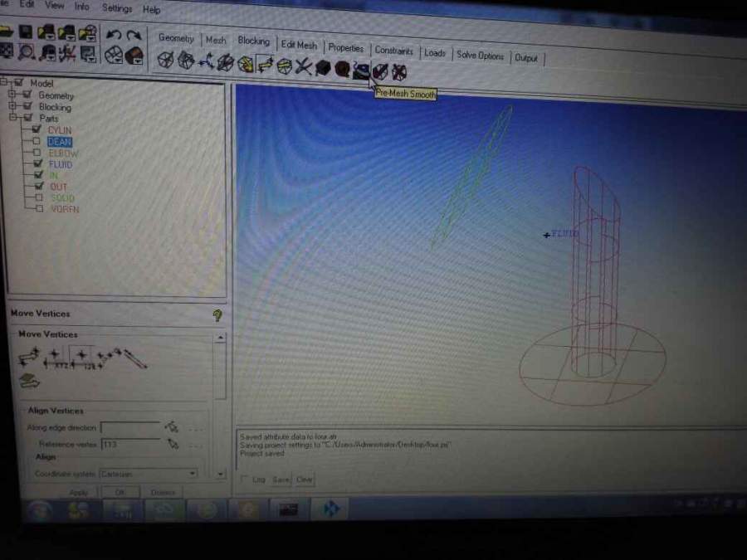The image size is (747, 560).
Task: Select Align Vertices icon in Move Vertices
Action: click(82, 358)
